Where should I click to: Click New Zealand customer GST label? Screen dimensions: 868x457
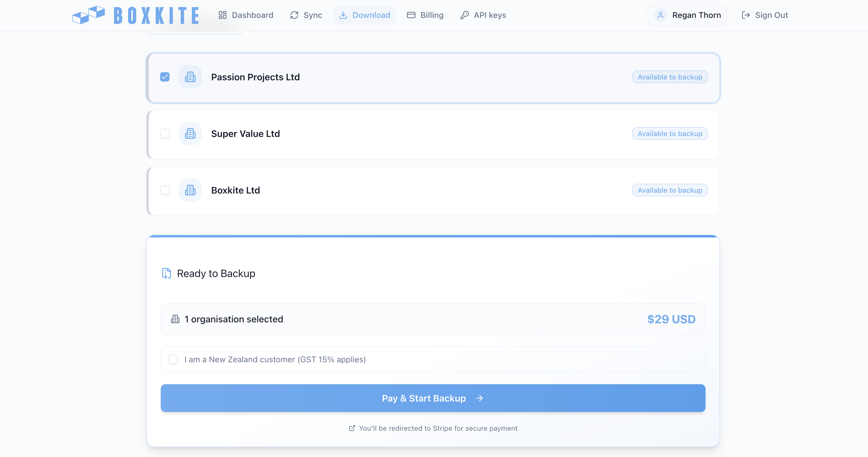pyautogui.click(x=275, y=359)
